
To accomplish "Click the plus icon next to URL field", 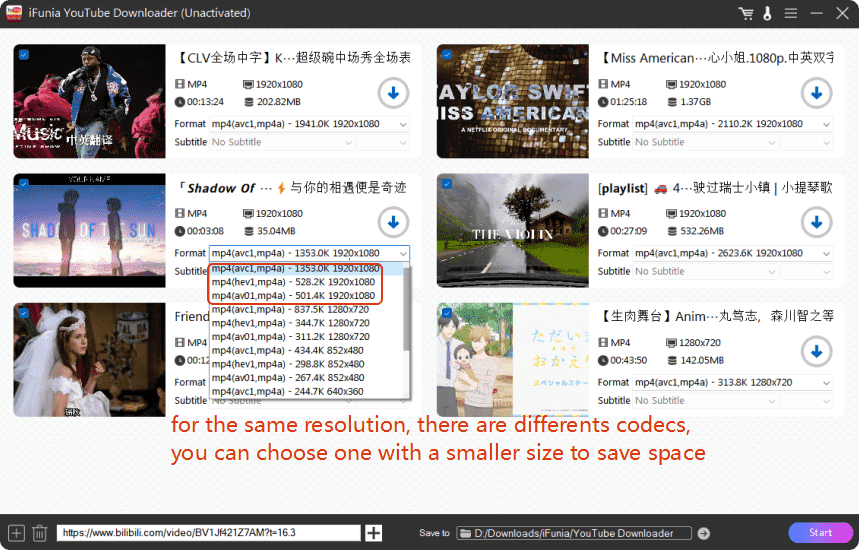I will 374,533.
